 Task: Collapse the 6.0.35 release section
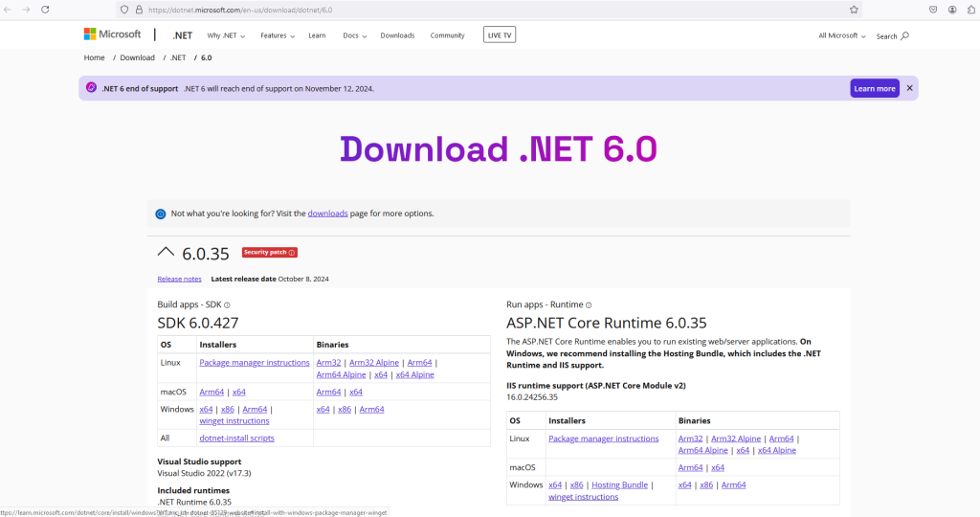pos(166,252)
